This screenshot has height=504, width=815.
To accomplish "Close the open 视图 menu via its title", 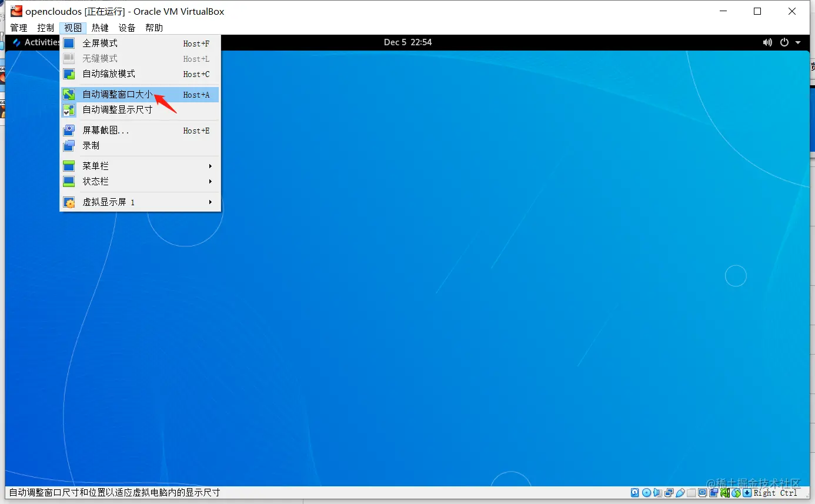I will (x=73, y=28).
